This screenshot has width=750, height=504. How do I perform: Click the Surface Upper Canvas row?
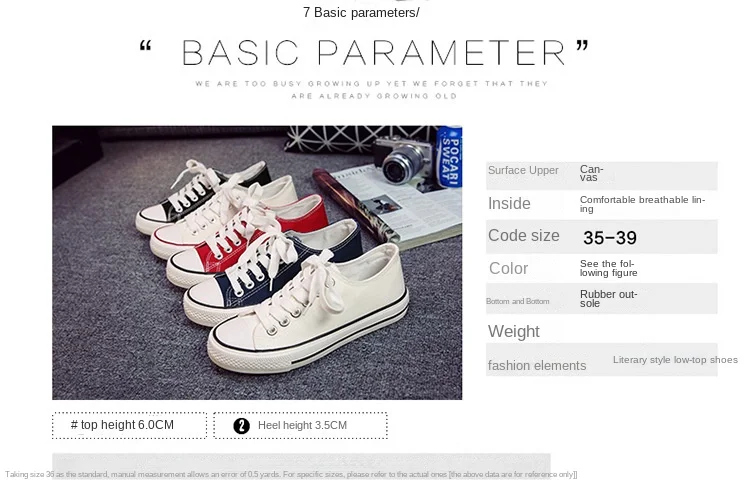click(x=602, y=175)
